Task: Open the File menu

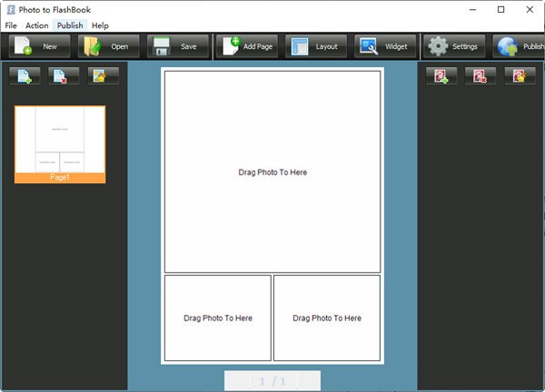Action: 11,25
